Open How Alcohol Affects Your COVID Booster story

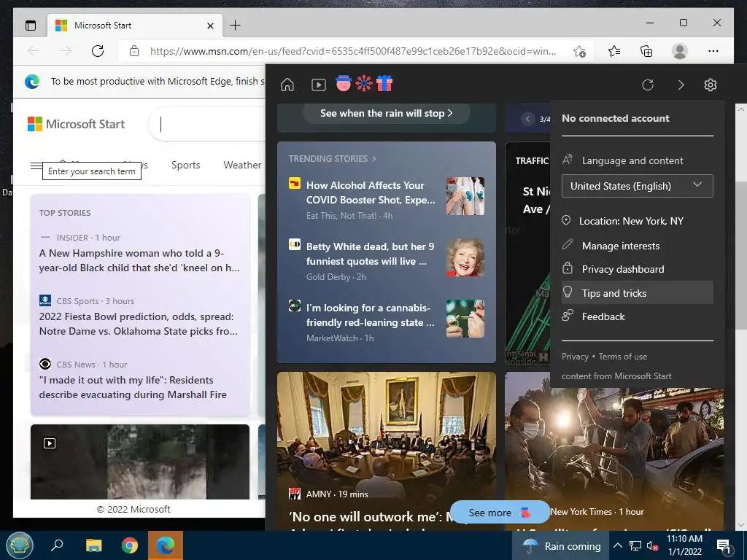click(x=371, y=192)
